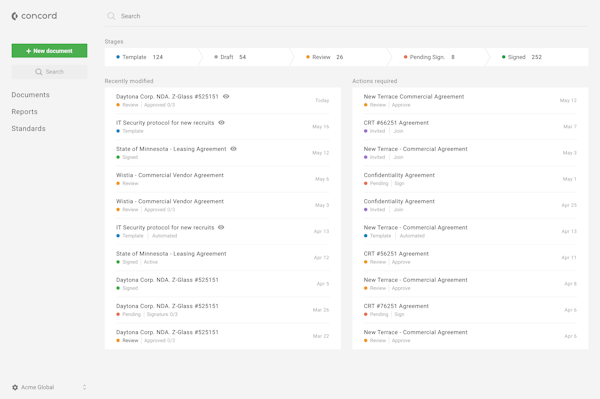The image size is (600, 399).
Task: Open Wistia Commercial Vendor Agreement dated May 6
Action: point(223,179)
